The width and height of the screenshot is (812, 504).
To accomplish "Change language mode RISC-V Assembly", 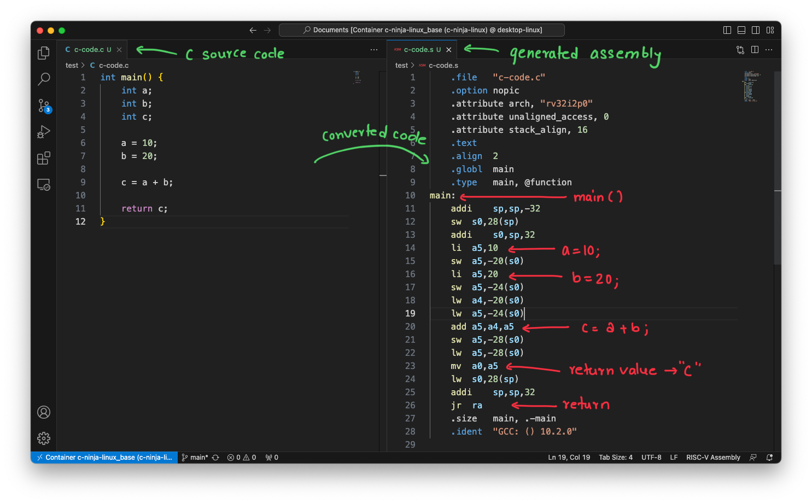I will [713, 458].
